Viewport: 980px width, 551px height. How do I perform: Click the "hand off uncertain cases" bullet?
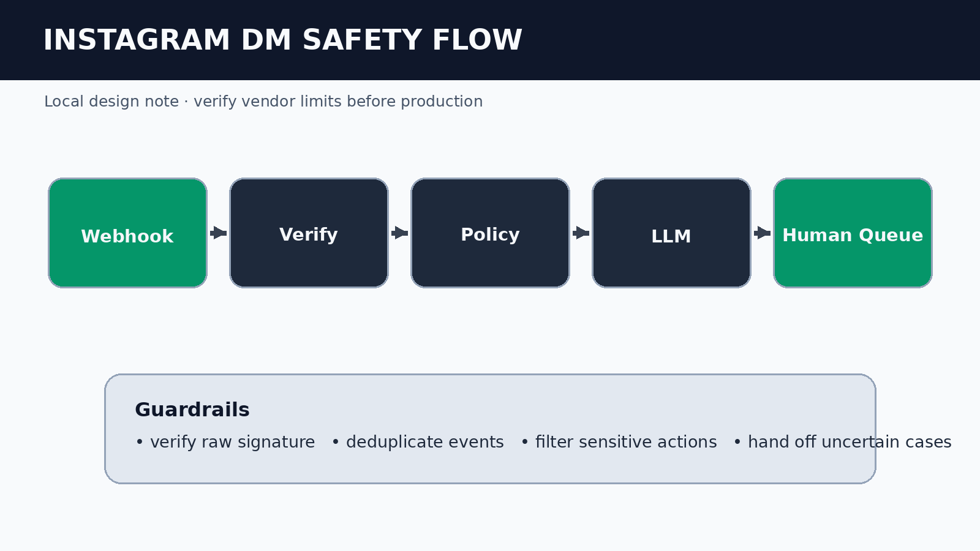click(x=842, y=442)
